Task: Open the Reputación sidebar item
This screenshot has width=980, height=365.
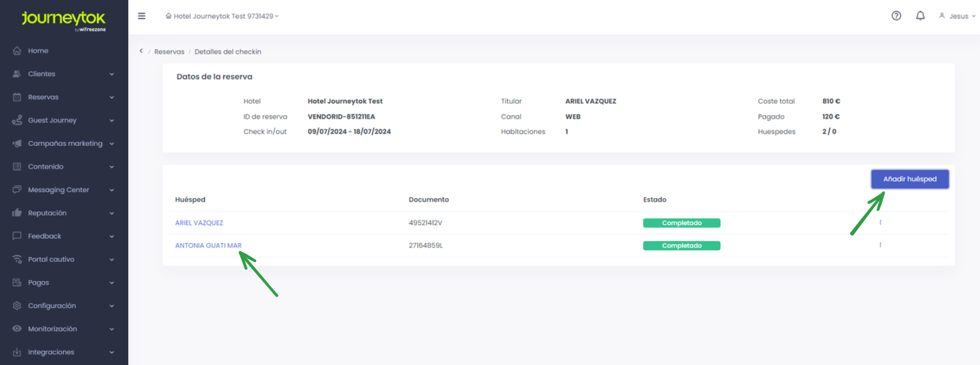Action: tap(47, 213)
